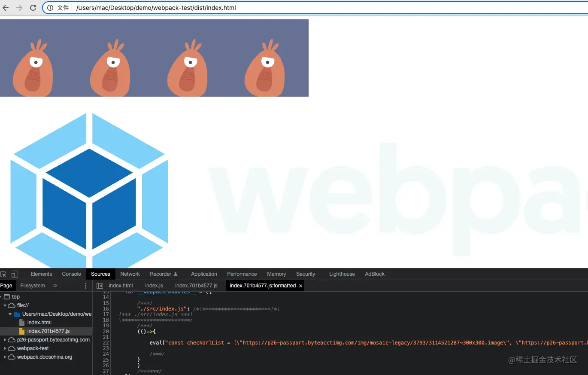The width and height of the screenshot is (588, 375).
Task: Click the first shrimp character on the left
Action: point(33,68)
